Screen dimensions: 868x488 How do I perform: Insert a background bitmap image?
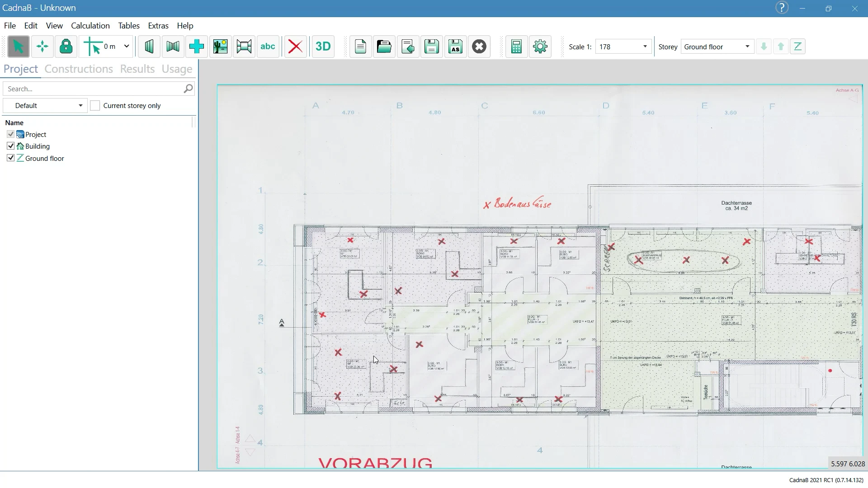(221, 47)
